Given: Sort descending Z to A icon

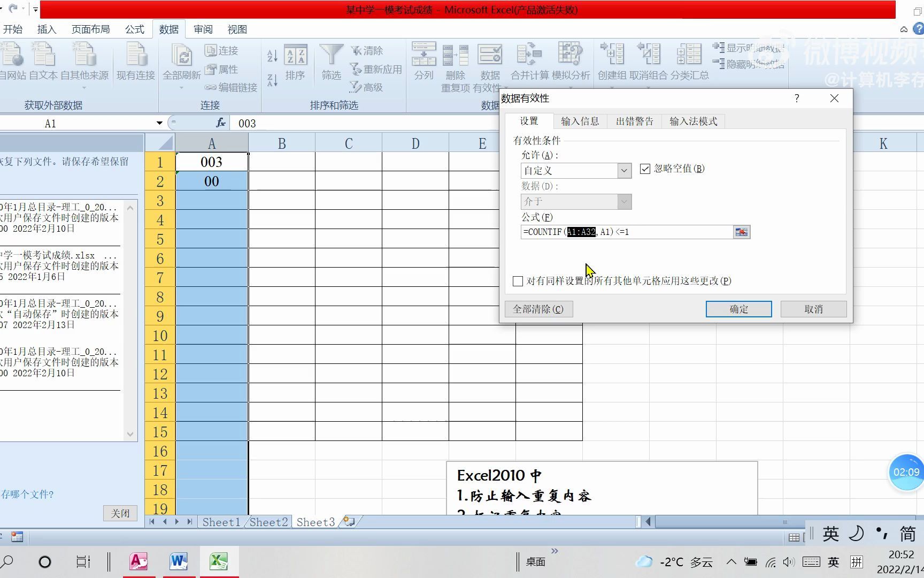Looking at the screenshot, I should [x=272, y=80].
